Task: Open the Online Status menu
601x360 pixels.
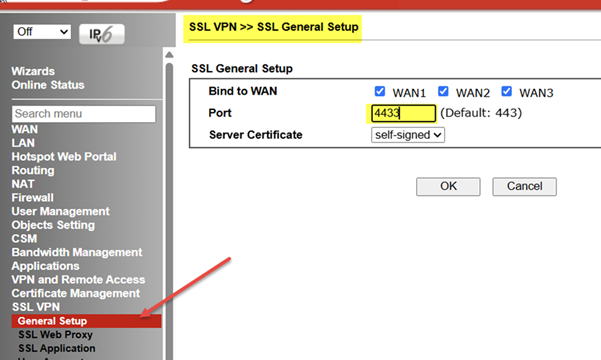Action: (48, 85)
